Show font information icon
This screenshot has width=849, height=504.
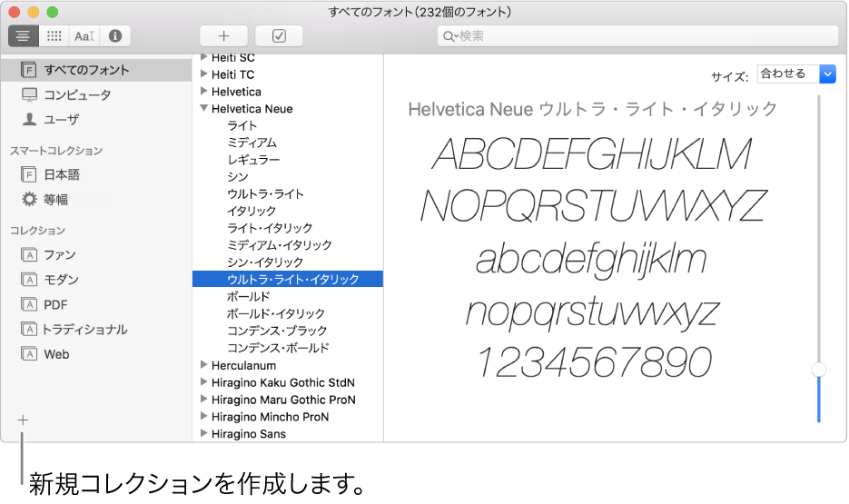(114, 36)
